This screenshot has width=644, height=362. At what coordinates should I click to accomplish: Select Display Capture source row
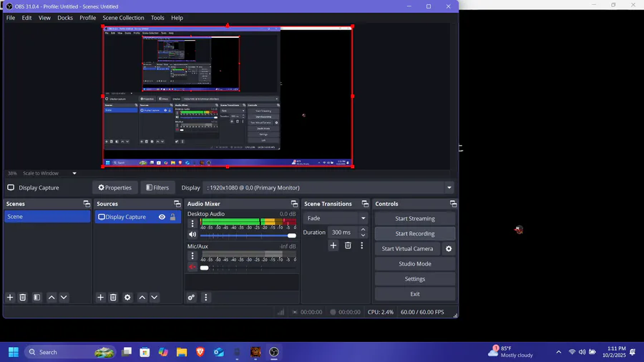click(x=138, y=217)
